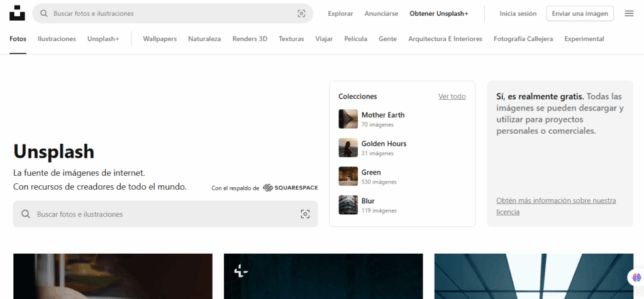Open Texturas category
This screenshot has height=299, width=644.
click(291, 39)
